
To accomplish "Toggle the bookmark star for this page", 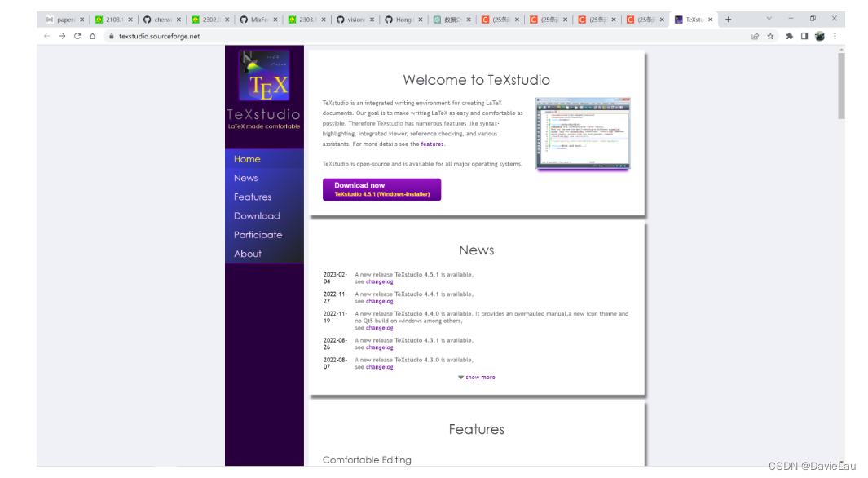I will tap(769, 36).
